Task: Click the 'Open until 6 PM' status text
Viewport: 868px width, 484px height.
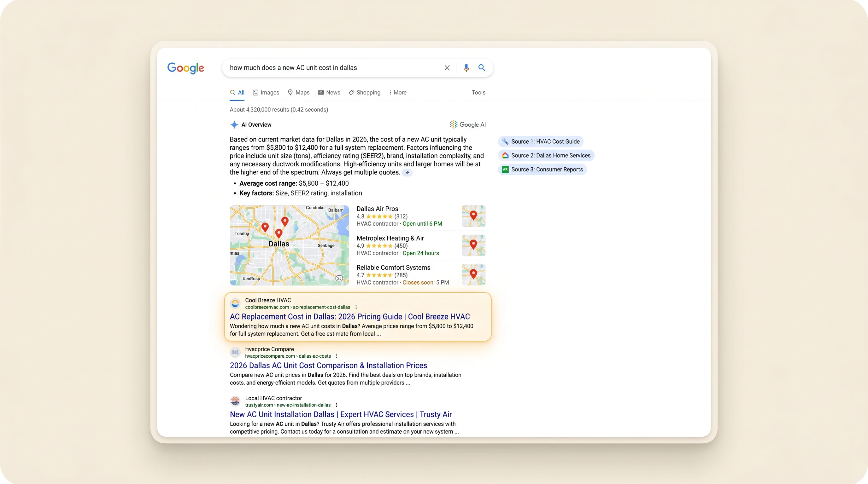Action: pos(422,224)
